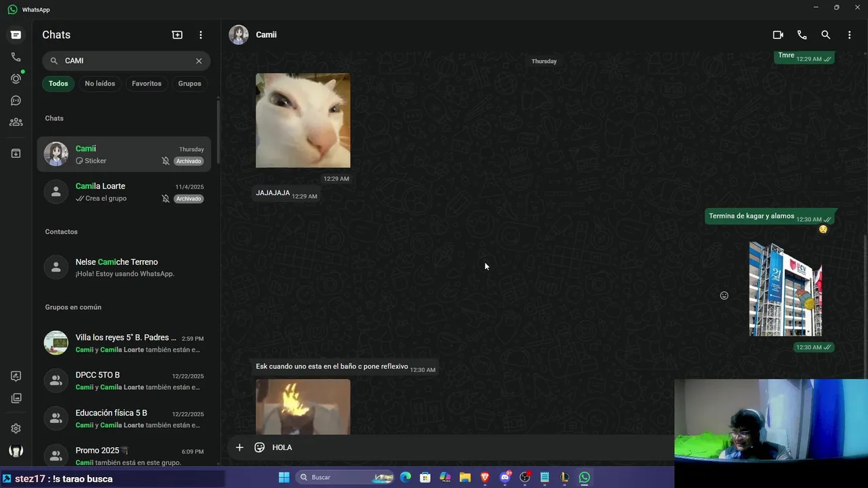Screen dimensions: 868x488
Task: Select the No leídos filter chip
Action: click(x=100, y=83)
